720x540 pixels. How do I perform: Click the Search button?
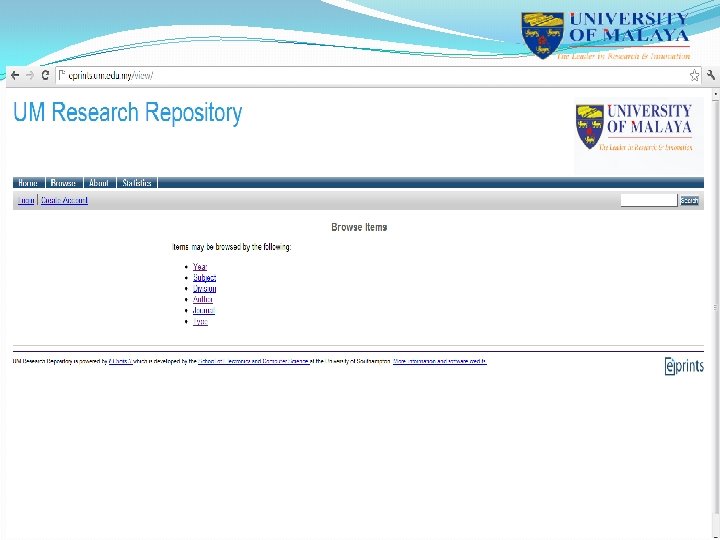689,201
